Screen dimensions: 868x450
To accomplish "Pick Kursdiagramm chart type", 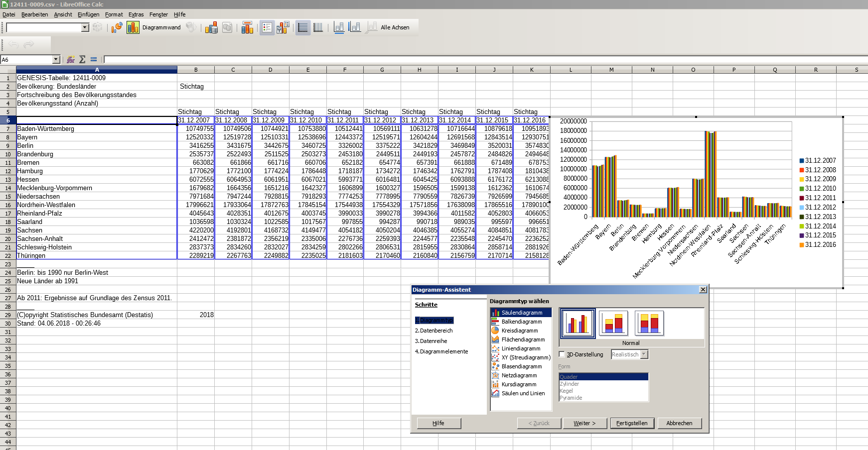I will 521,384.
